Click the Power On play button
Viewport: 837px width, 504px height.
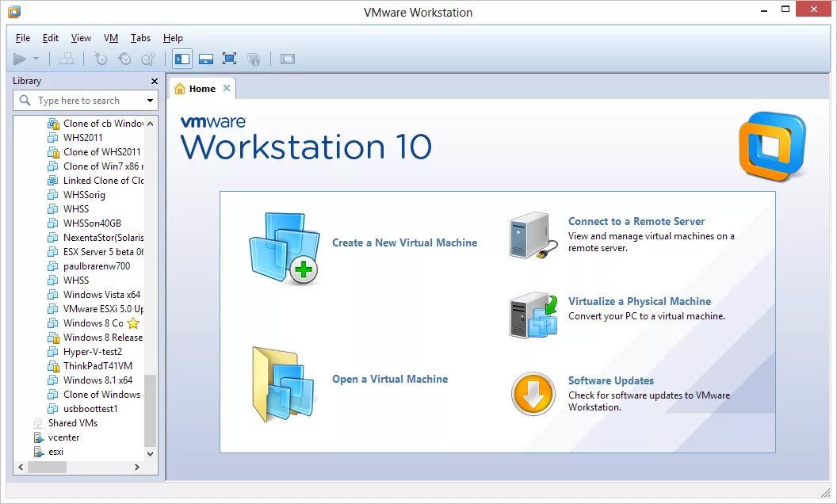pyautogui.click(x=20, y=59)
